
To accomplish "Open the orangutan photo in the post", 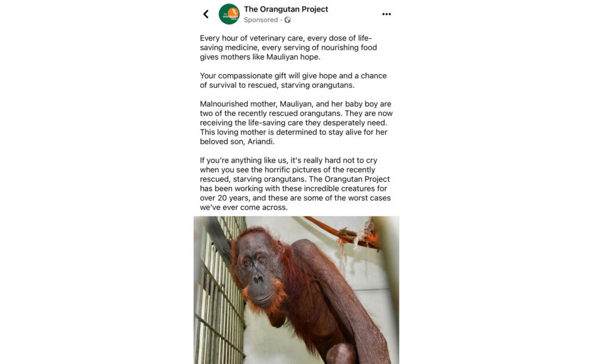I will click(x=296, y=290).
